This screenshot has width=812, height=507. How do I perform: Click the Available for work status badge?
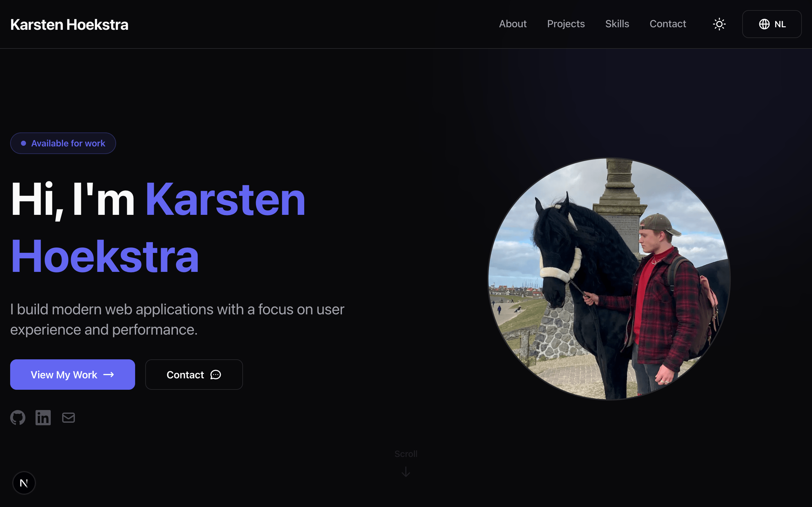click(63, 143)
